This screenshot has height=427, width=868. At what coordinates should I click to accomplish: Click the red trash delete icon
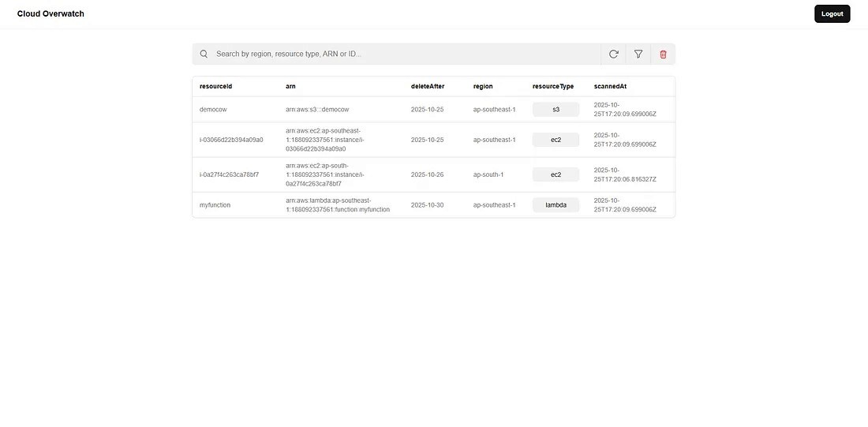pos(663,54)
